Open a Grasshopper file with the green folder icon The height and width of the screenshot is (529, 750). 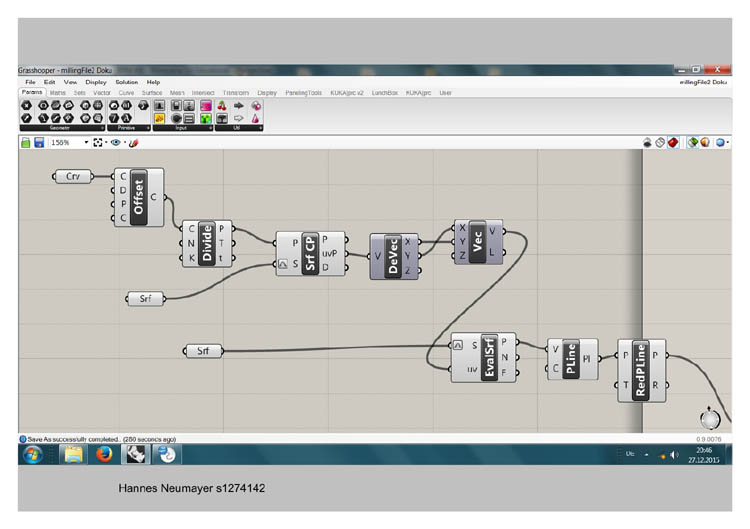point(26,143)
